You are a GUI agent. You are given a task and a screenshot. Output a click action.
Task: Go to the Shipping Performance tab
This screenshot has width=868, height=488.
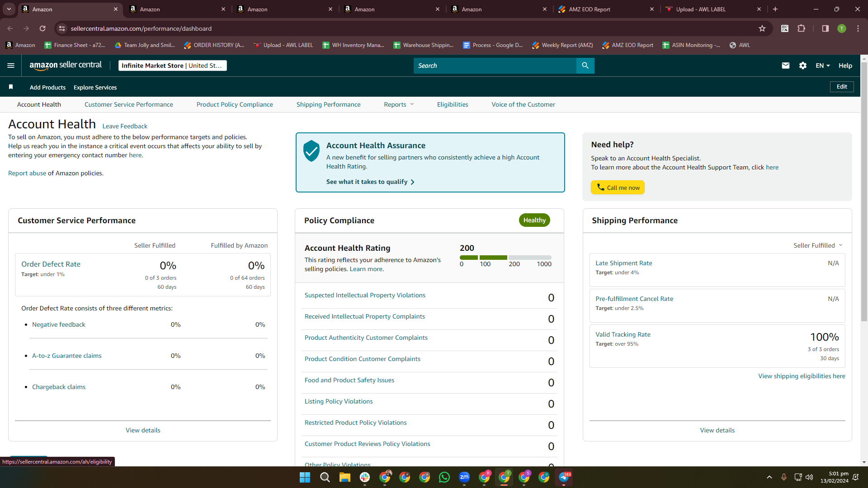[329, 104]
